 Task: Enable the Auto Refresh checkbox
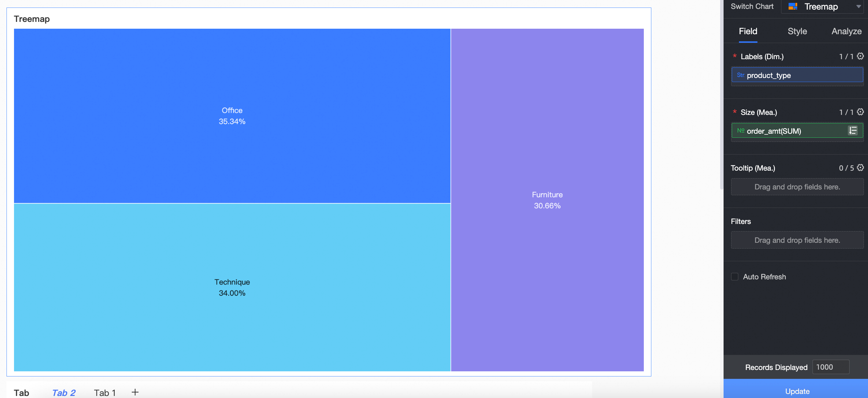click(x=735, y=277)
